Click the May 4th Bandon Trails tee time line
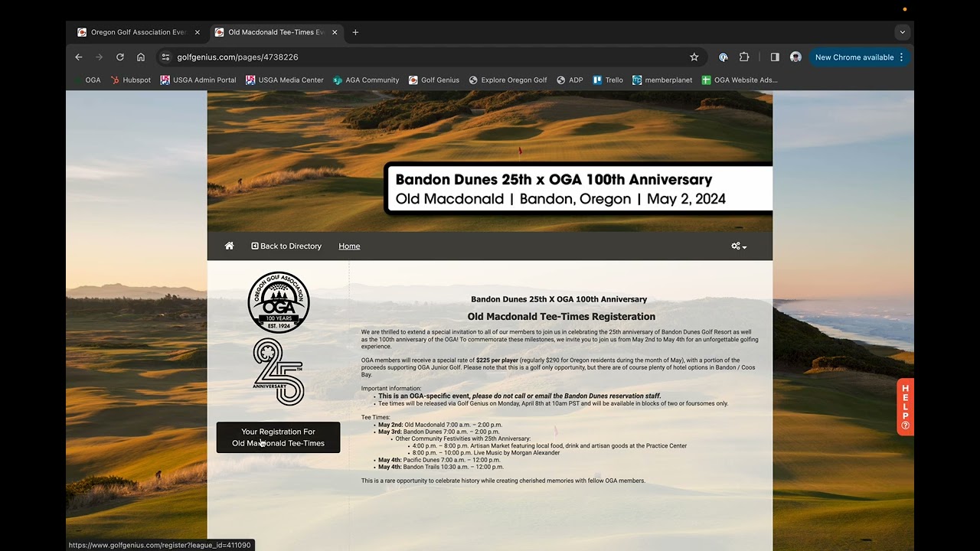 [441, 467]
